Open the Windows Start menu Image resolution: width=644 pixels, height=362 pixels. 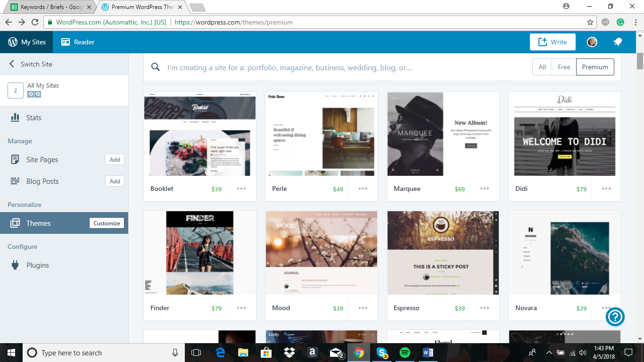pos(11,353)
